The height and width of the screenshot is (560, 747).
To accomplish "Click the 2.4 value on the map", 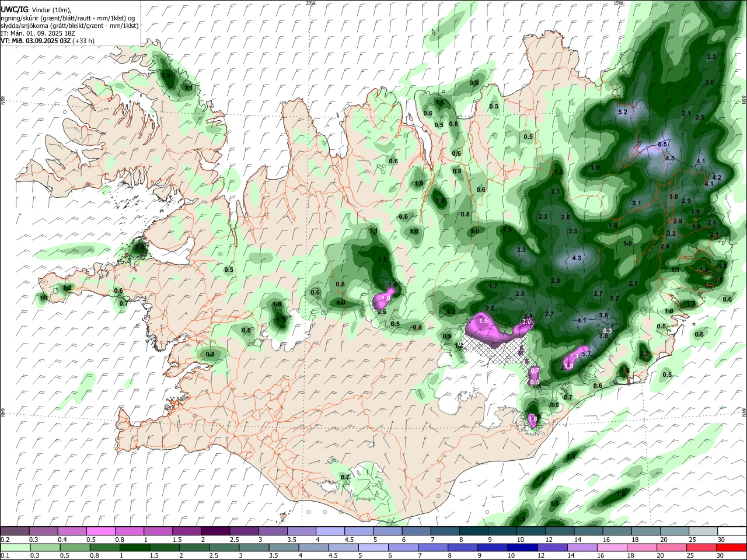I will pyautogui.click(x=665, y=246).
